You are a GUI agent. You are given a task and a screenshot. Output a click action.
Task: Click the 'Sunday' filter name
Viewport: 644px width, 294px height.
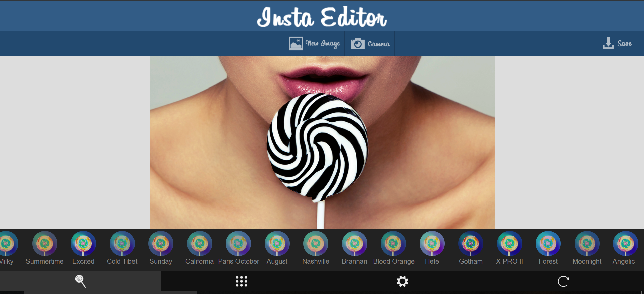click(161, 262)
